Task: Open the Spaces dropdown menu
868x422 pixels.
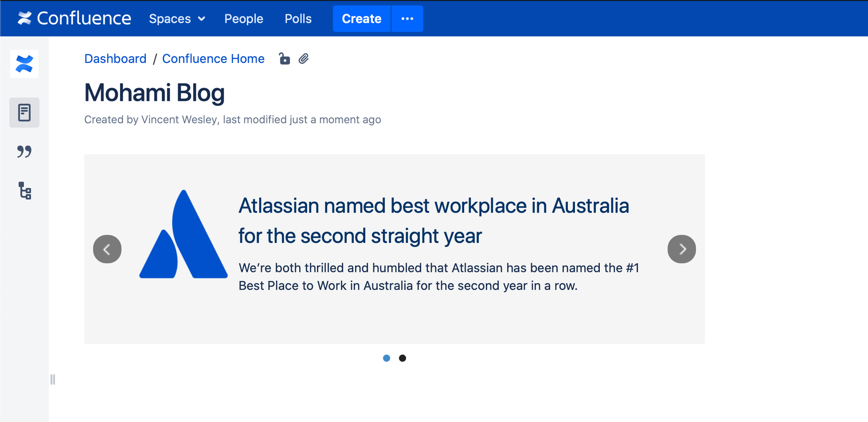Action: coord(177,19)
